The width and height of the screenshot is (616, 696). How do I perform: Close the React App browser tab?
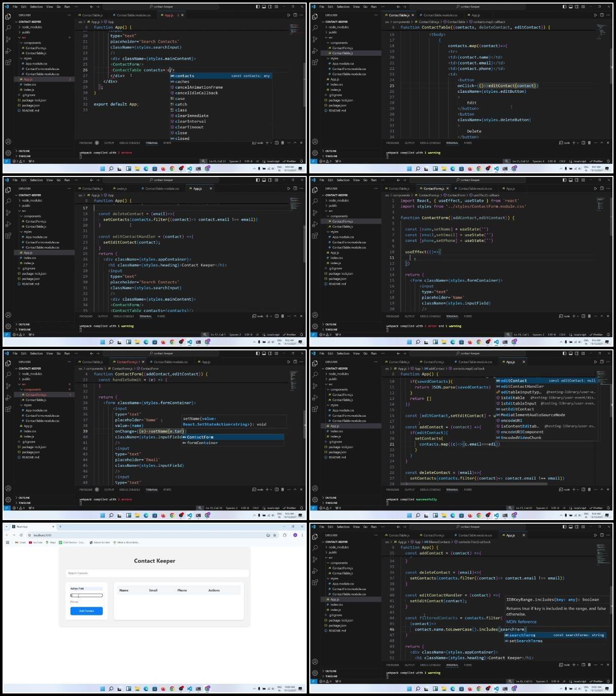pyautogui.click(x=53, y=527)
